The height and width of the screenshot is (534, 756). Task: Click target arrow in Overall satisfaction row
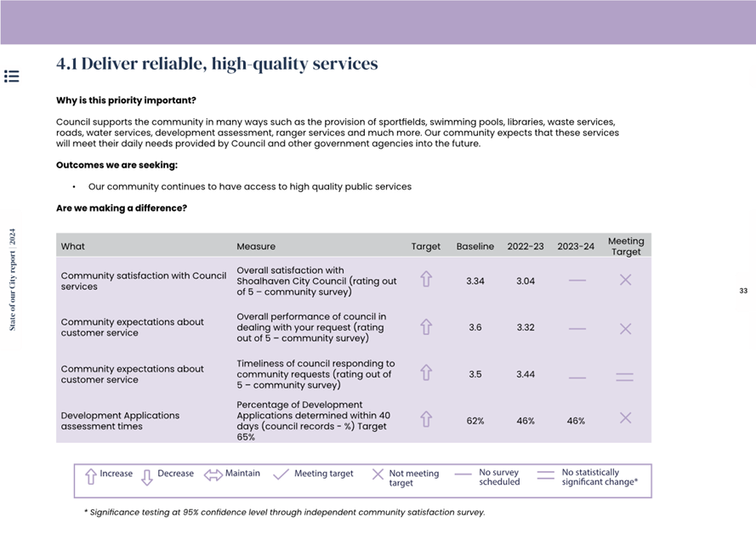(426, 279)
